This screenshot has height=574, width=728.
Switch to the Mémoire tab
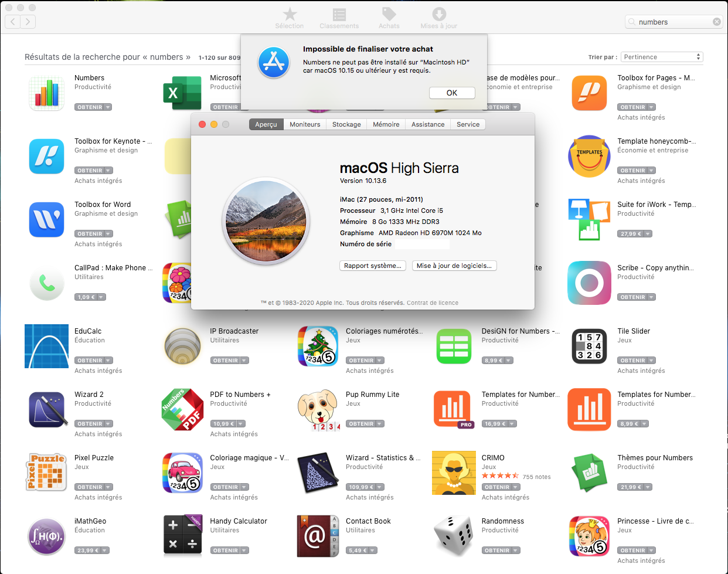click(x=386, y=124)
